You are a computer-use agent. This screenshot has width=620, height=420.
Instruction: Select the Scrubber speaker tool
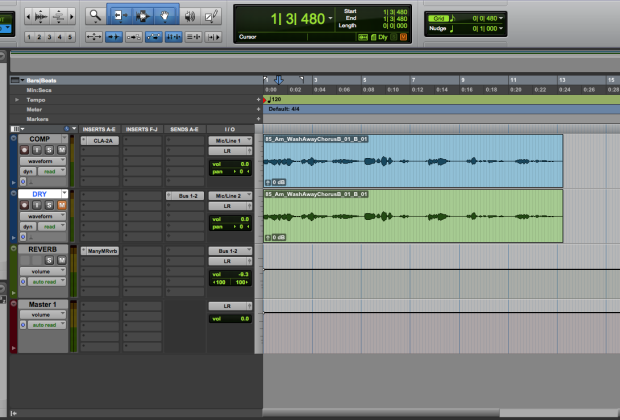coord(190,16)
